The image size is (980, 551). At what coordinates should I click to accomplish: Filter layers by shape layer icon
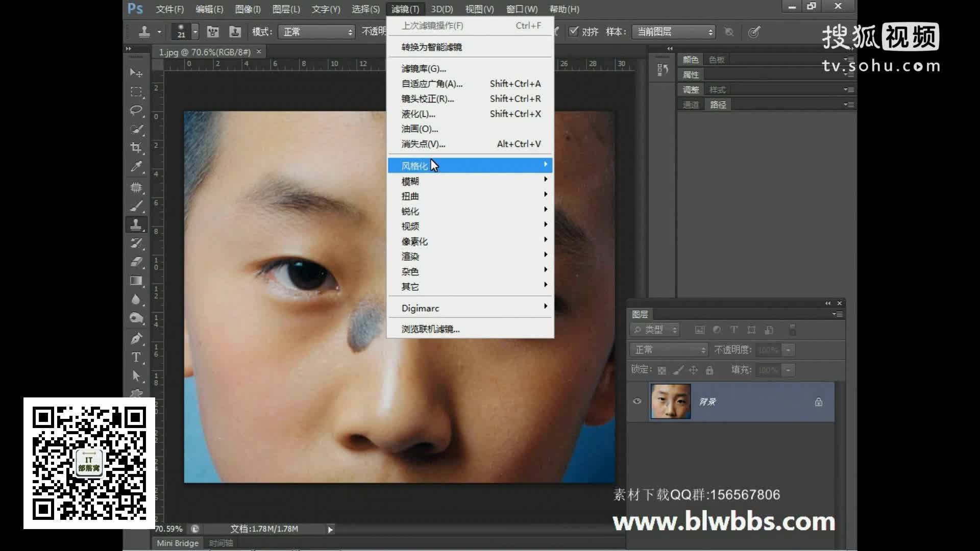[x=751, y=330]
